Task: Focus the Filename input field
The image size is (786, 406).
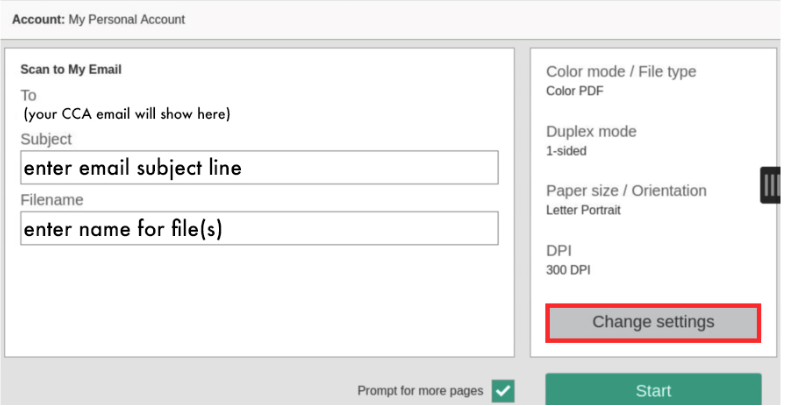Action: pyautogui.click(x=259, y=228)
